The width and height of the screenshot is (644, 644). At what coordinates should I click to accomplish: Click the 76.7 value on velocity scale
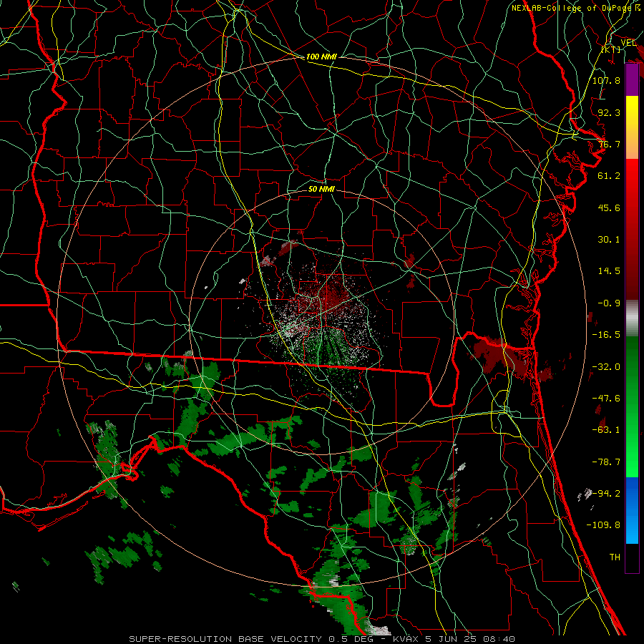(609, 144)
